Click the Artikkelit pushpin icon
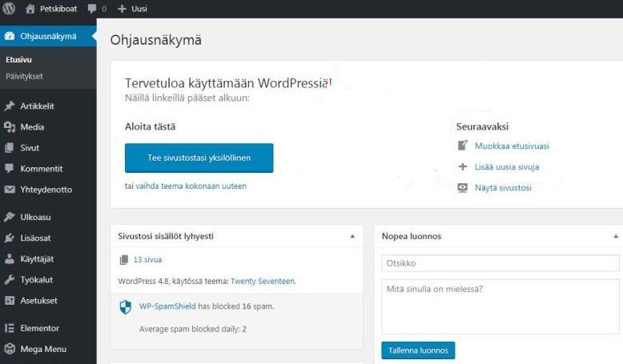Image resolution: width=623 pixels, height=364 pixels. 10,106
